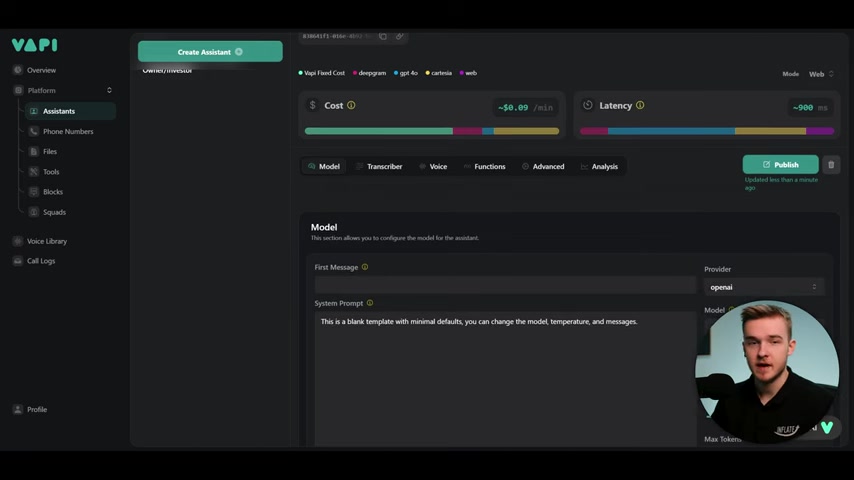Image resolution: width=854 pixels, height=480 pixels.
Task: Select the Owner/Investor assistant
Action: pyautogui.click(x=167, y=70)
